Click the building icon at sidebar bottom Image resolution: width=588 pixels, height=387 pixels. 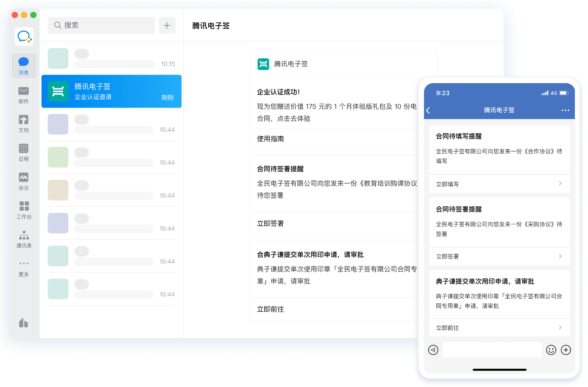pos(24,323)
